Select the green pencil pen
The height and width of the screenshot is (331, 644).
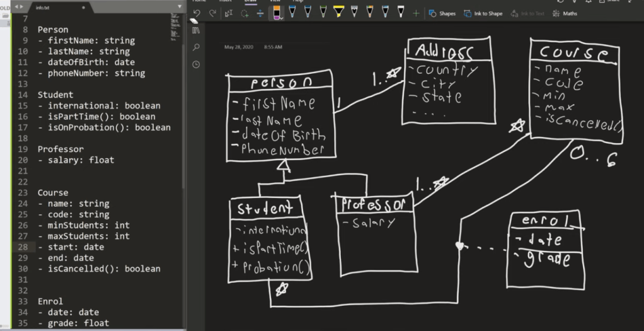323,13
